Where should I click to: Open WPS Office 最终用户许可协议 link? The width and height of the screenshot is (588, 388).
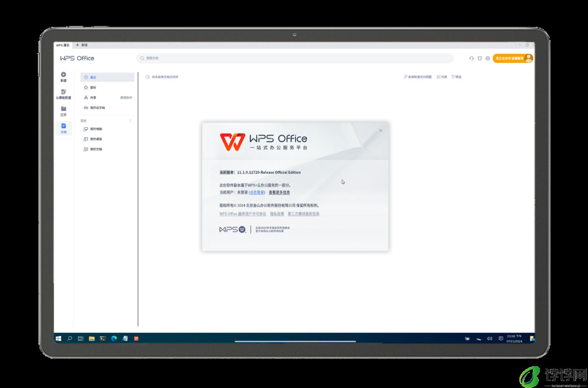tap(243, 214)
